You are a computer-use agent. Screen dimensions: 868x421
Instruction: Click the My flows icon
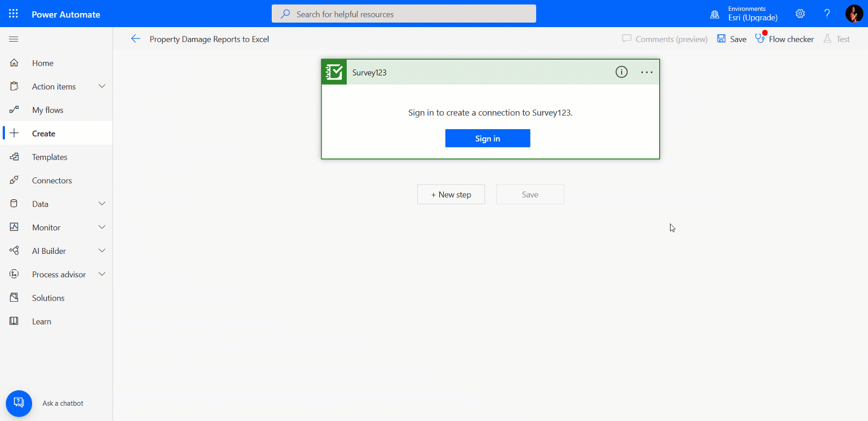(14, 110)
